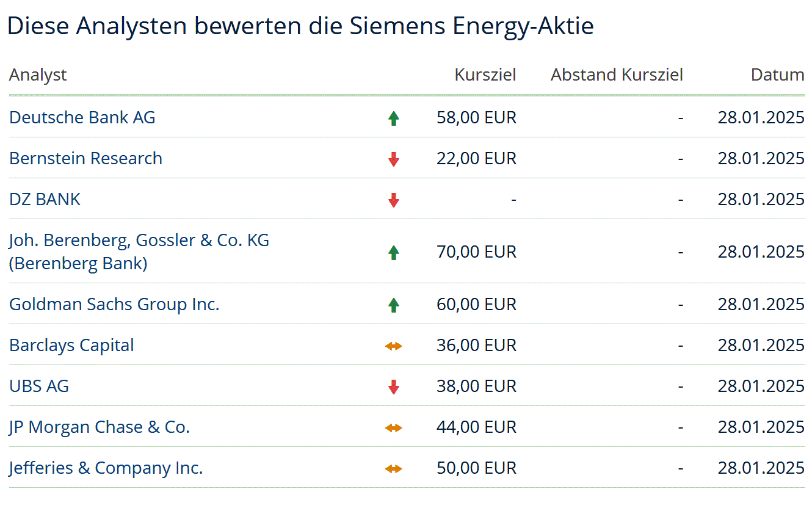Click orange sideways arrow for Barclays Capital
812x522 pixels.
(x=394, y=346)
